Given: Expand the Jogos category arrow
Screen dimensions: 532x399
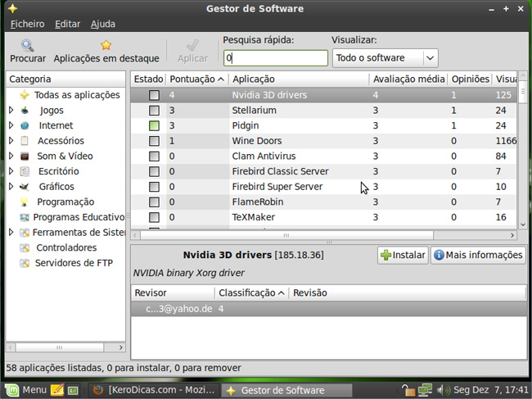Looking at the screenshot, I should pyautogui.click(x=11, y=110).
